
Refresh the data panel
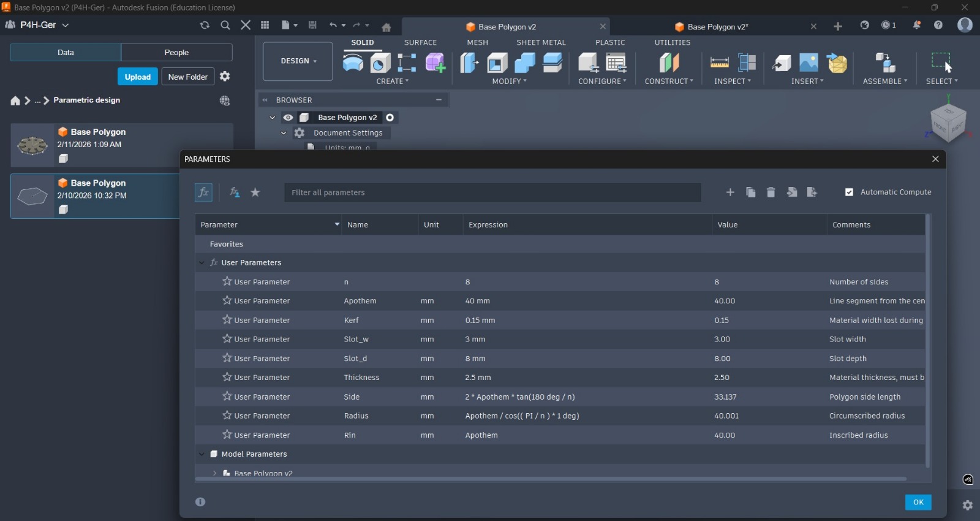(x=205, y=25)
